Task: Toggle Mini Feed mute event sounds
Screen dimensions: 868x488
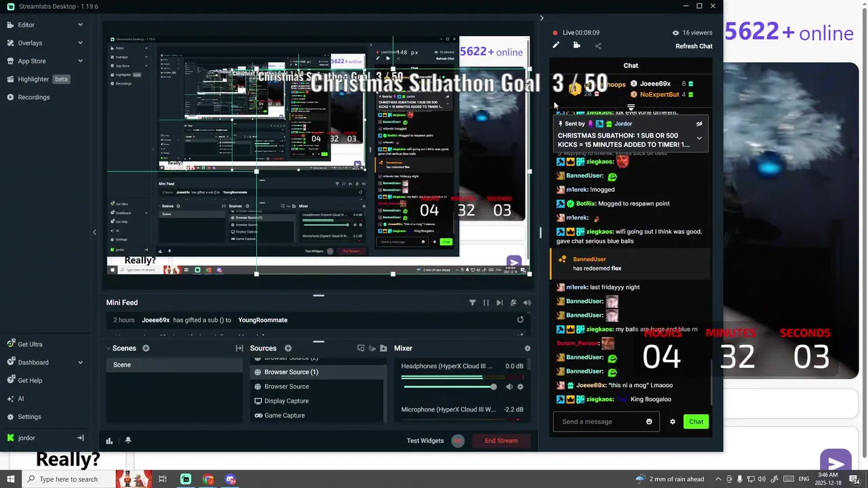Action: [513, 303]
